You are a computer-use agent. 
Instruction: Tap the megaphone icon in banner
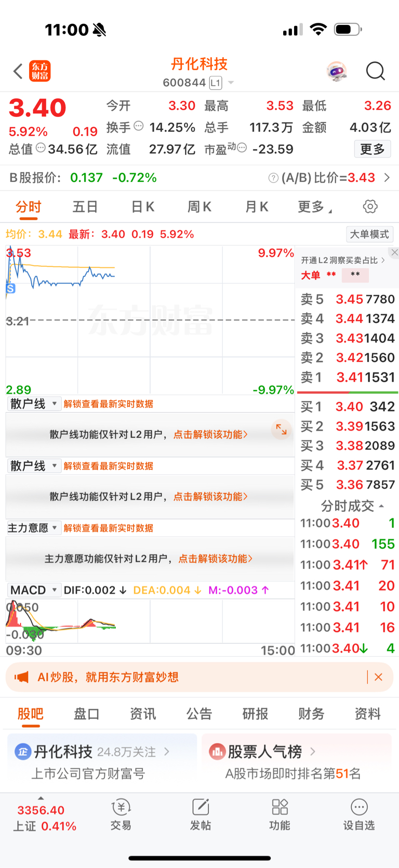coord(21,677)
